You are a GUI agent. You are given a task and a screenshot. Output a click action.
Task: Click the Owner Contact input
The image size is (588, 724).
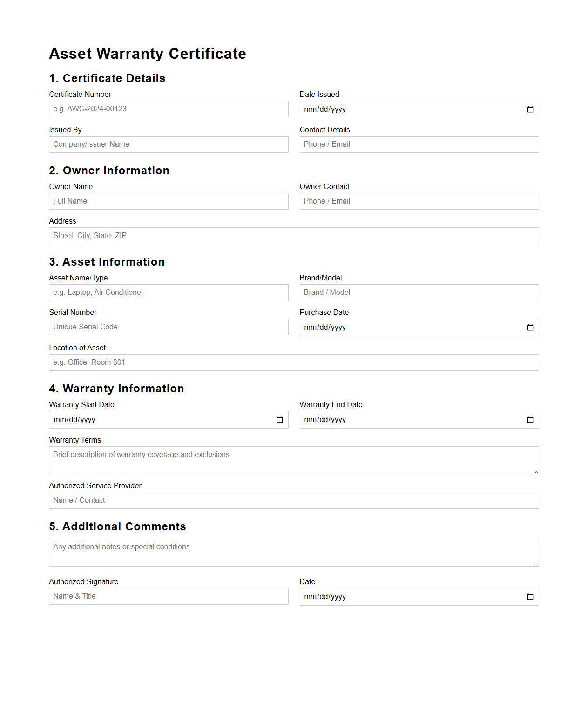(x=419, y=201)
